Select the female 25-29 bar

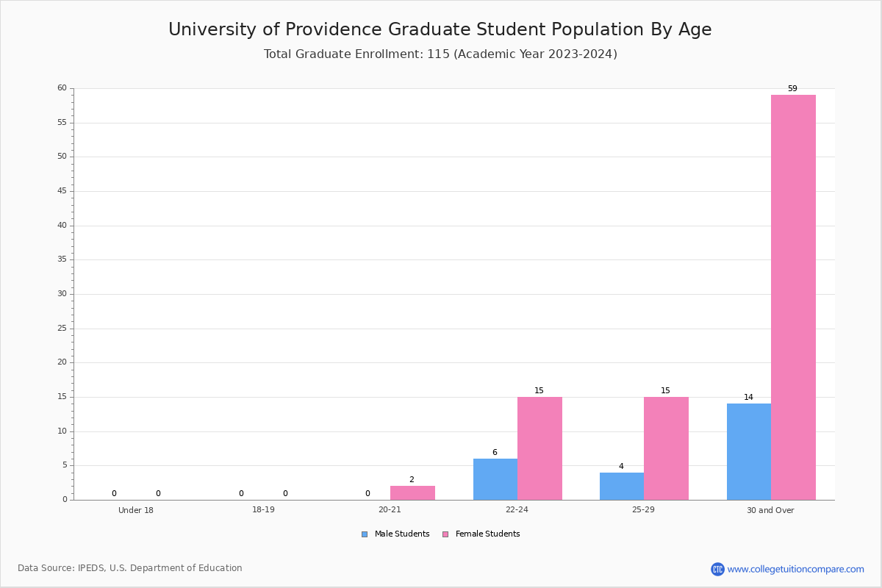click(666, 448)
